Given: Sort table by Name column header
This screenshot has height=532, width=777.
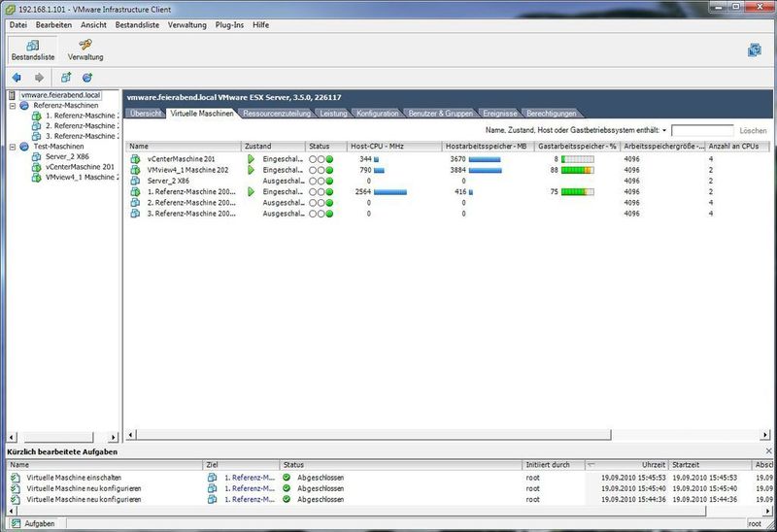Looking at the screenshot, I should [183, 147].
